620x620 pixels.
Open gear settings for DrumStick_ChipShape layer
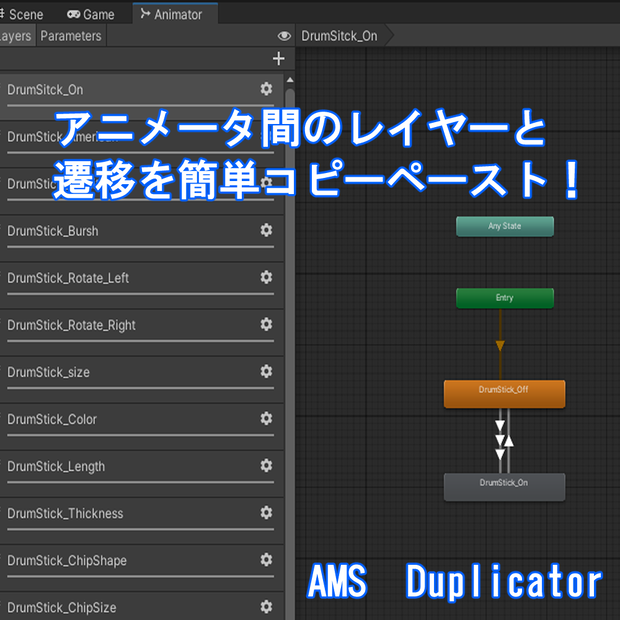266,560
